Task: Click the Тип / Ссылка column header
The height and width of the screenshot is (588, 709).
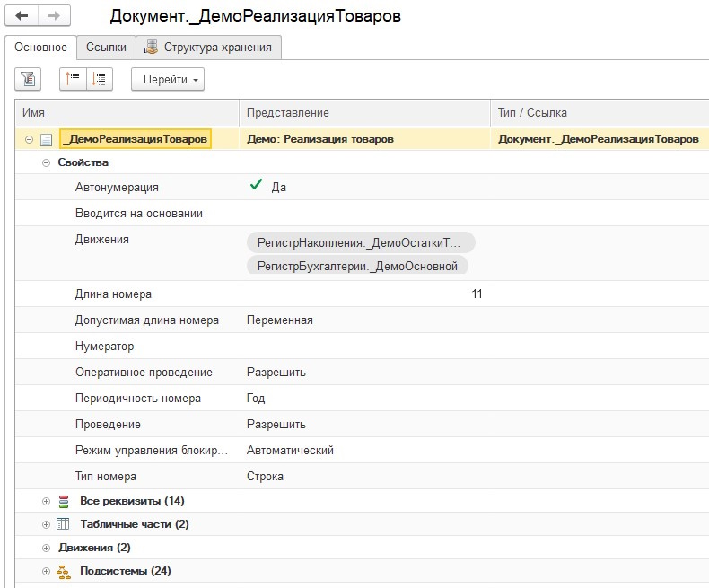Action: pos(600,112)
